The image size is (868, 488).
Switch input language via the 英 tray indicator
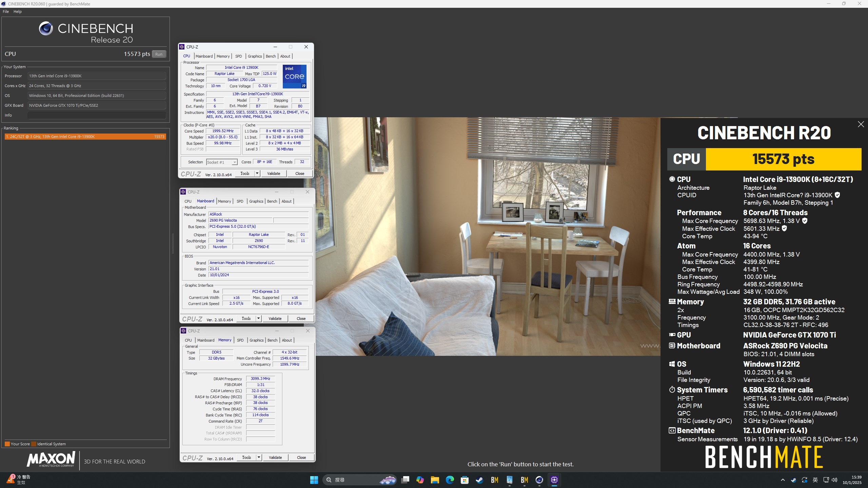coord(815,480)
